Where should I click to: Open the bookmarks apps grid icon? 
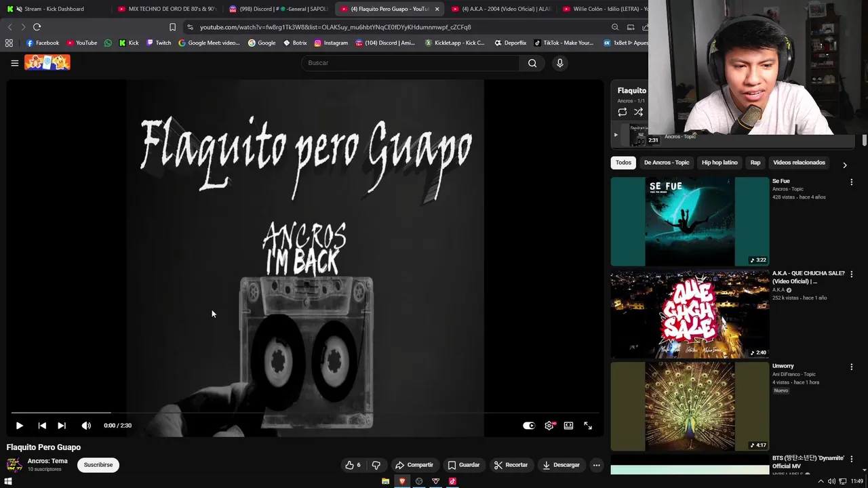coord(9,43)
